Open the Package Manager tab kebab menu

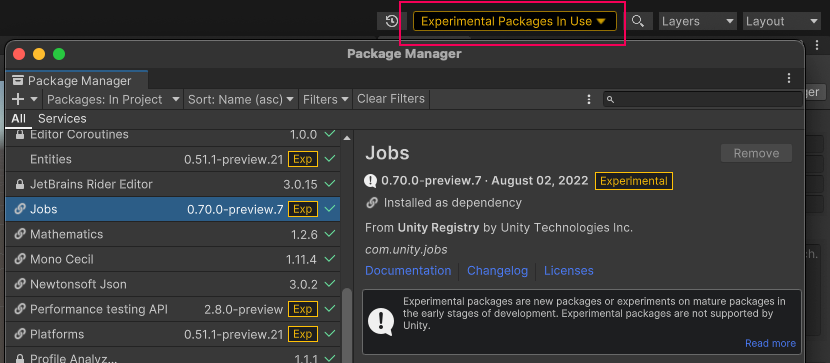(789, 78)
